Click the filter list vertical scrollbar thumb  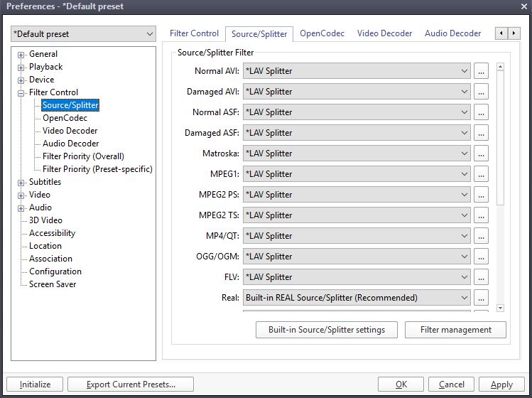[500, 138]
